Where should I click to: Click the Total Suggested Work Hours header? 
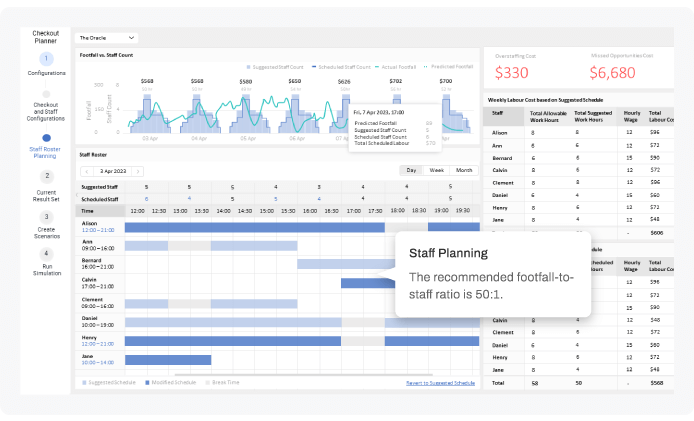(x=593, y=116)
